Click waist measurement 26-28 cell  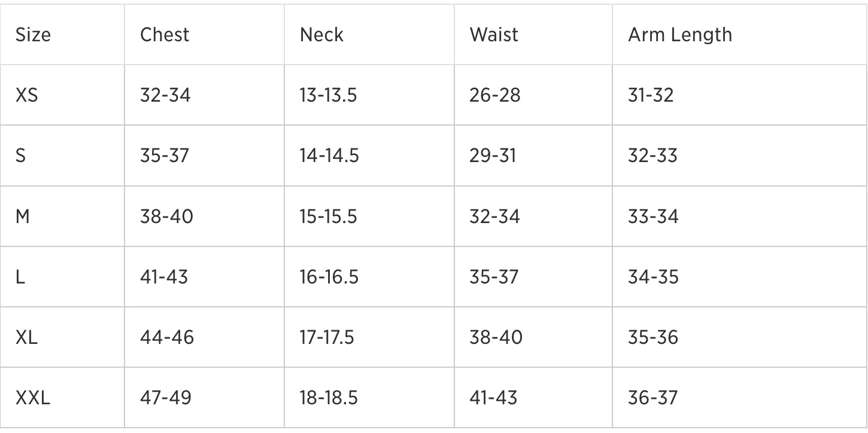pyautogui.click(x=495, y=95)
